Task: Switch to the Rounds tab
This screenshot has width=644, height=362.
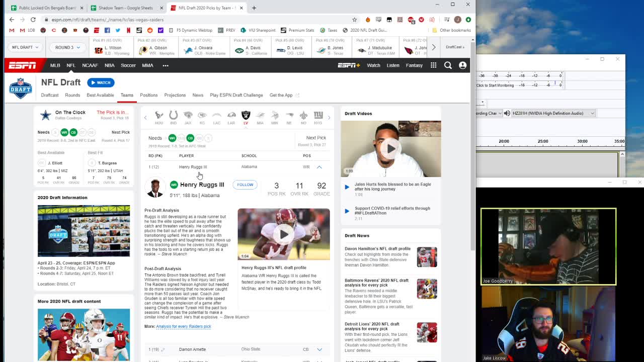Action: tap(72, 95)
